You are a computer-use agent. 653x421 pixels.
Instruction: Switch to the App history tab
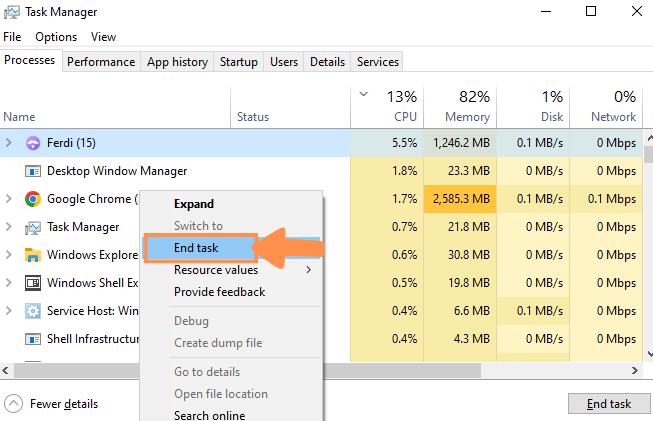click(177, 62)
